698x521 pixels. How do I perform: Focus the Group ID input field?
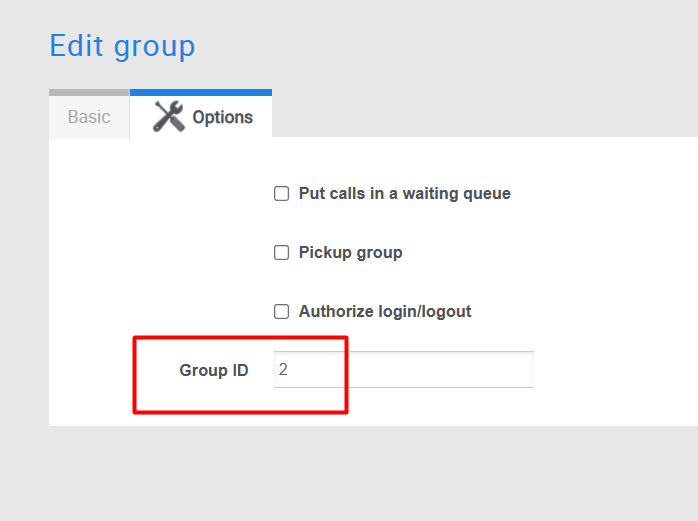404,370
